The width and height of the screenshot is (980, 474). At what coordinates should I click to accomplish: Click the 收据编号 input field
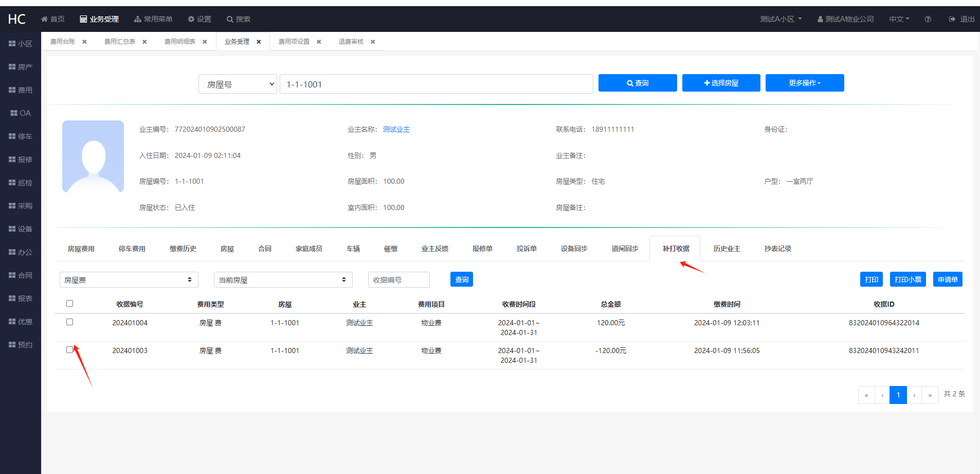click(x=399, y=279)
